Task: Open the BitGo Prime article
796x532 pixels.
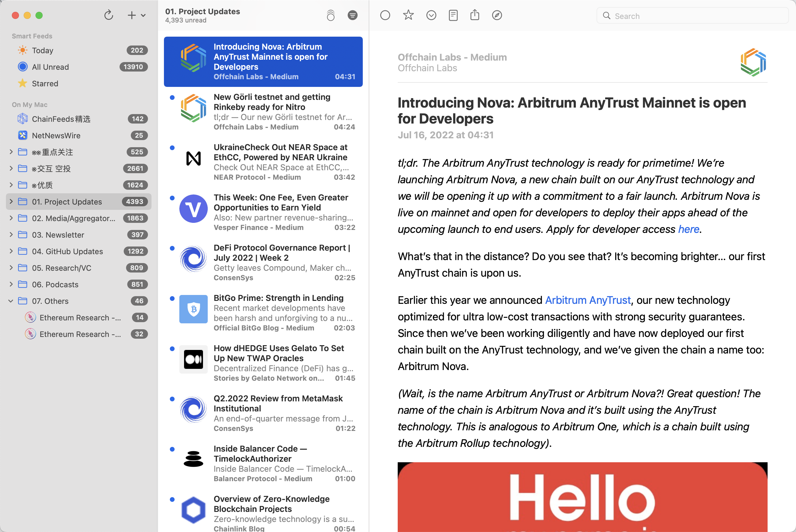Action: click(278, 298)
